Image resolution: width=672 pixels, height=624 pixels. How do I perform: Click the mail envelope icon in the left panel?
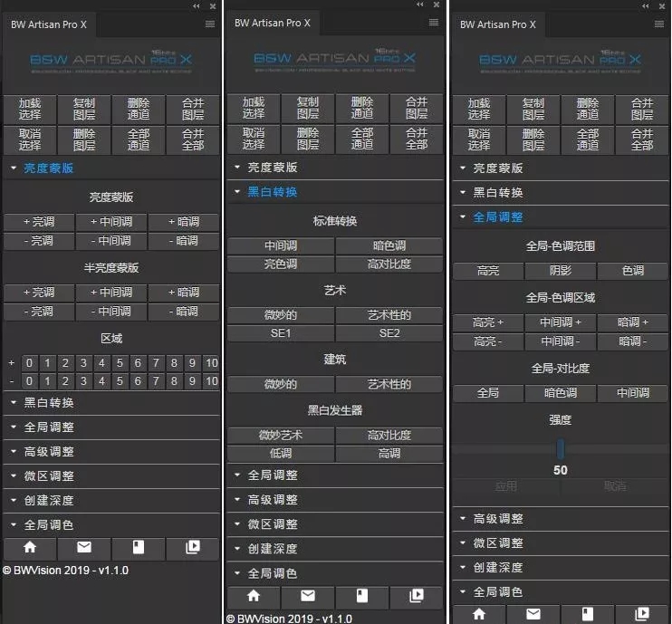point(84,548)
